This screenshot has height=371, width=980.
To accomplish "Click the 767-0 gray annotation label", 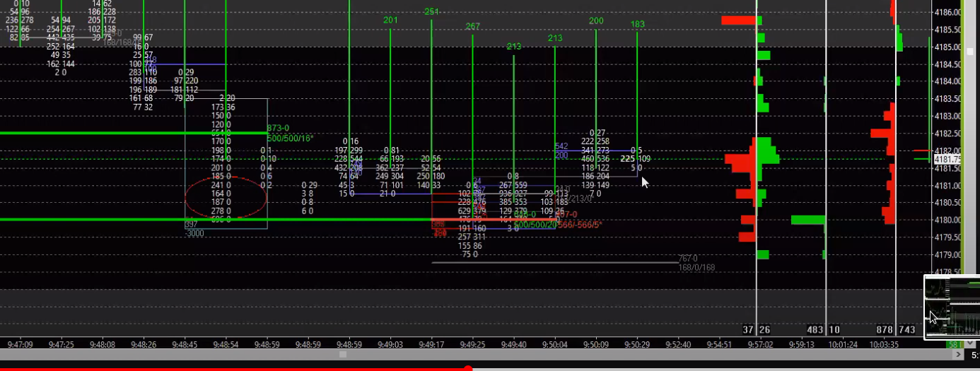I will 688,259.
